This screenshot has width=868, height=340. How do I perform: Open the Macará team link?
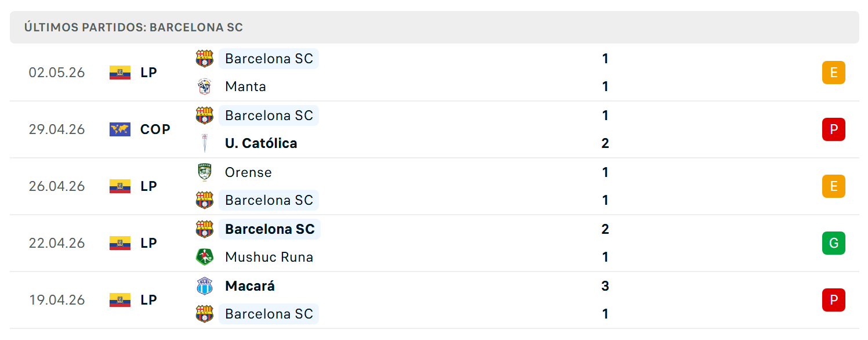[x=250, y=286]
